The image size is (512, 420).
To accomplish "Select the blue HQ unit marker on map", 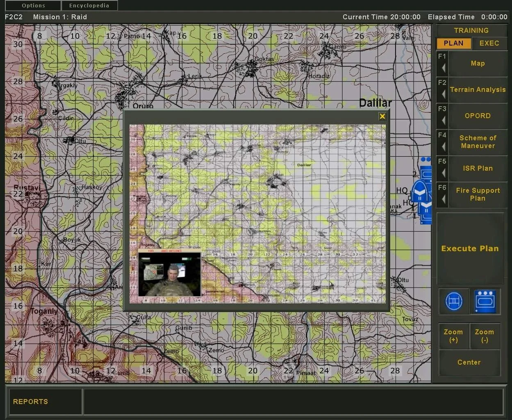I will tap(420, 191).
